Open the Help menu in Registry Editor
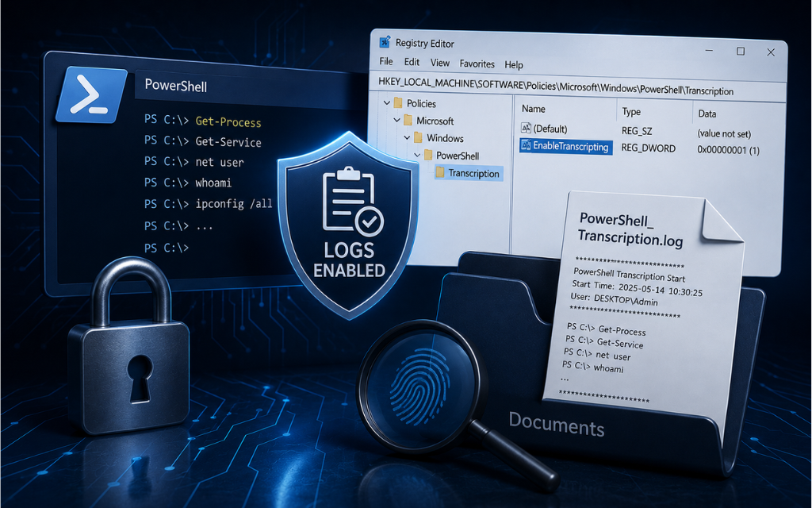Viewport: 812px width, 508px height. (x=514, y=65)
